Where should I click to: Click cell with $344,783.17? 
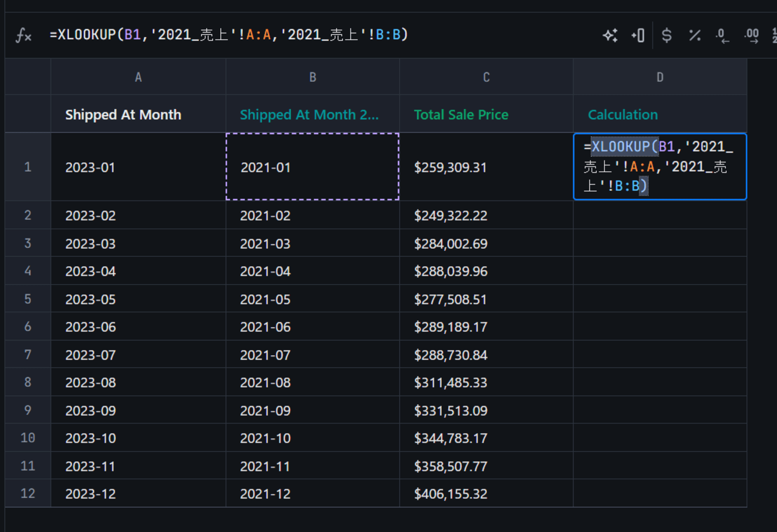pos(486,438)
